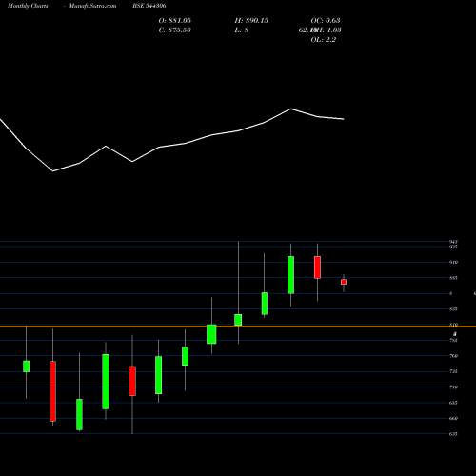Click the 'MunafaSutra.com' label
The image size is (476, 476).
[92, 6]
